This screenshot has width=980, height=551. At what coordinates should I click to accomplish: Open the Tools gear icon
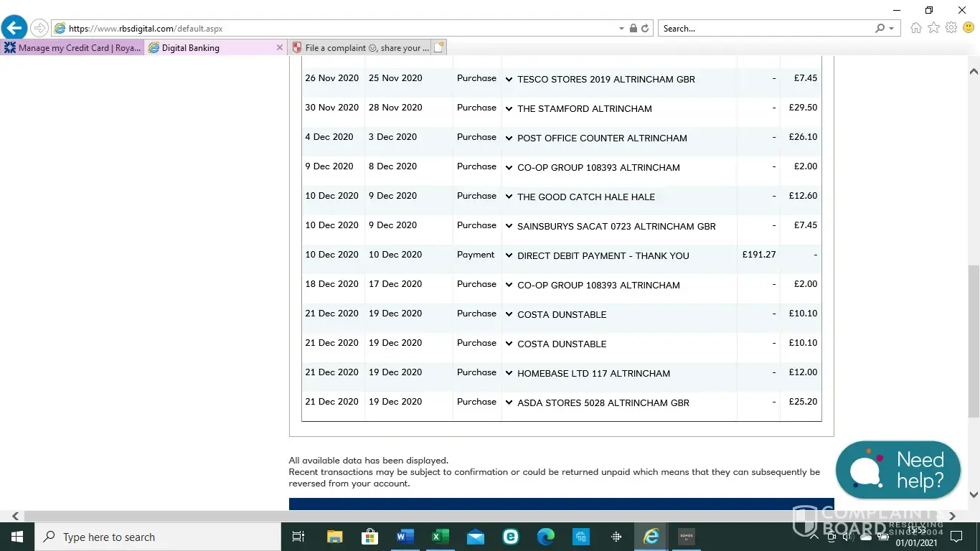[x=951, y=28]
